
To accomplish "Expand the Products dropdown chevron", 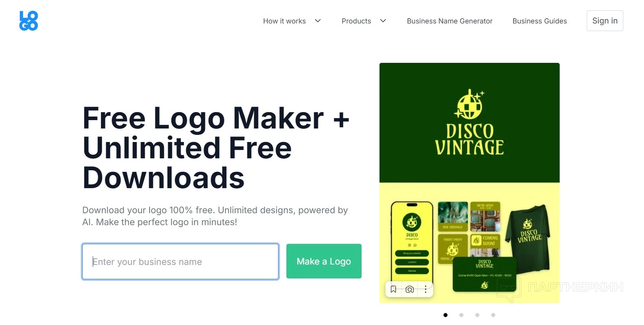I will [x=383, y=21].
